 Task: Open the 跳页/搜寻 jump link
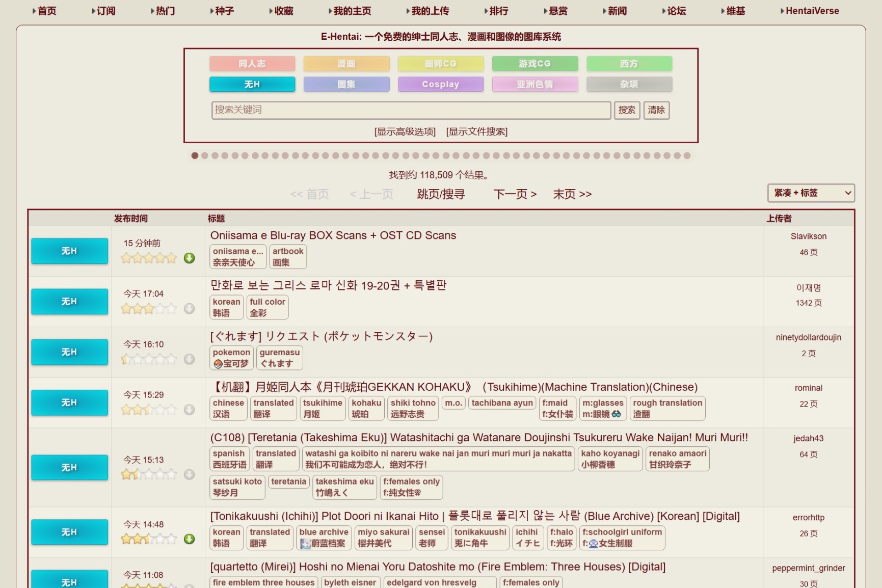click(x=441, y=194)
